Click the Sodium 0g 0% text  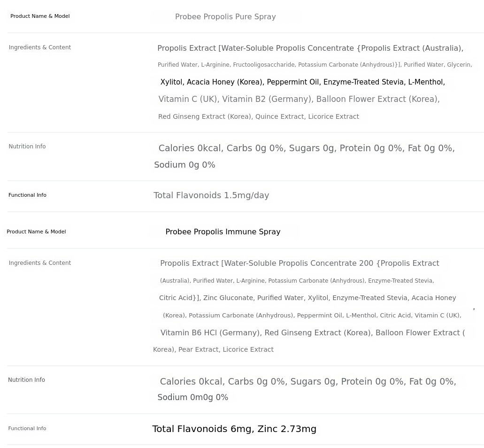tap(184, 165)
